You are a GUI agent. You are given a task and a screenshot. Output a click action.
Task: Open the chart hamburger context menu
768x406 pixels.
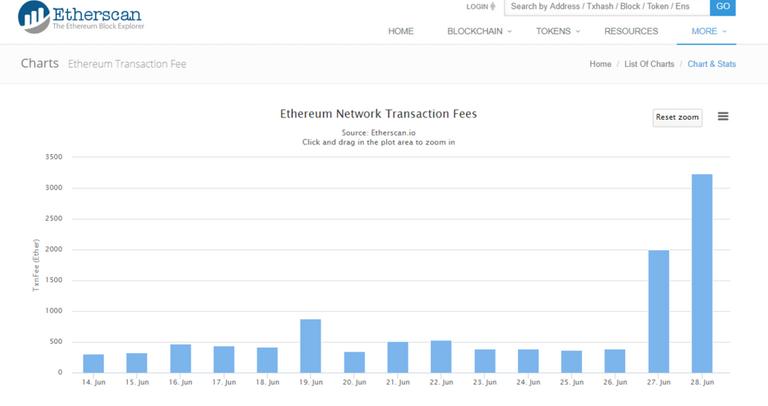723,117
